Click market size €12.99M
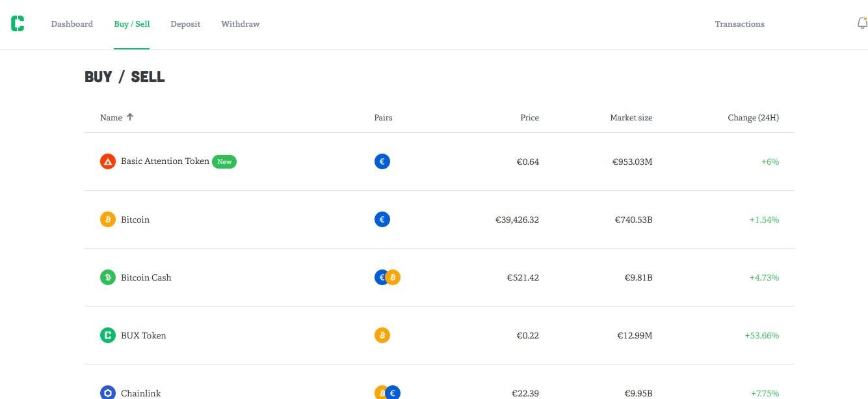The width and height of the screenshot is (868, 399). click(635, 335)
